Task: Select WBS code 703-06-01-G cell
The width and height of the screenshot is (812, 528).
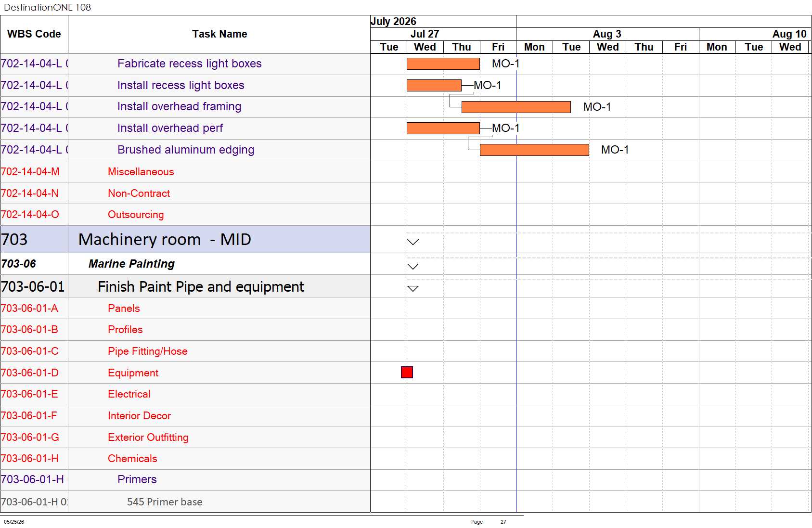Action: 34,438
